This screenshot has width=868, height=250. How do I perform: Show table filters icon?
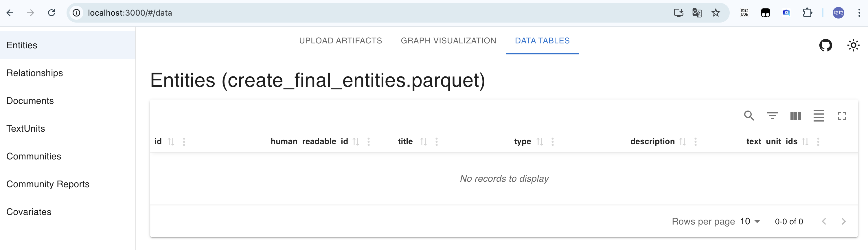tap(772, 115)
